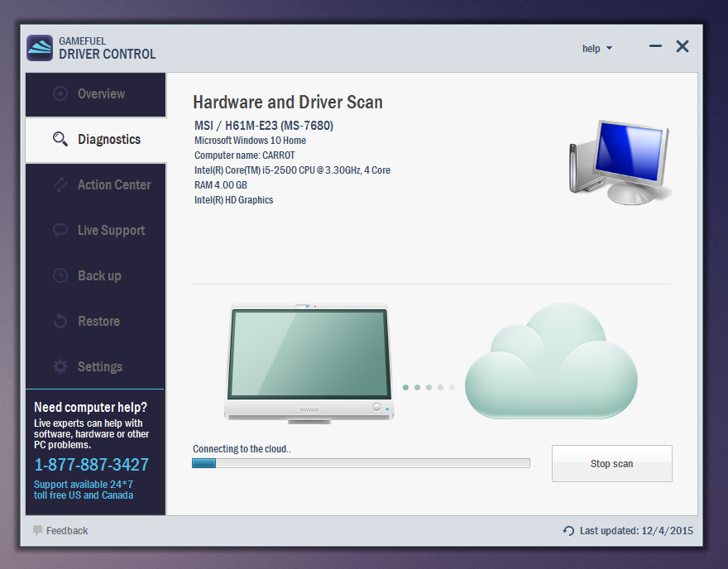728x569 pixels.
Task: Minimize the Driver Control window
Action: (x=655, y=47)
